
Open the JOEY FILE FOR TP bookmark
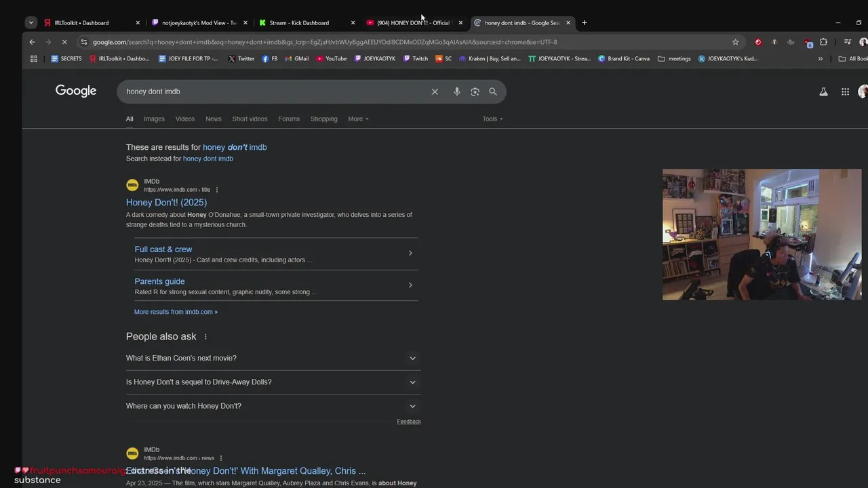189,59
